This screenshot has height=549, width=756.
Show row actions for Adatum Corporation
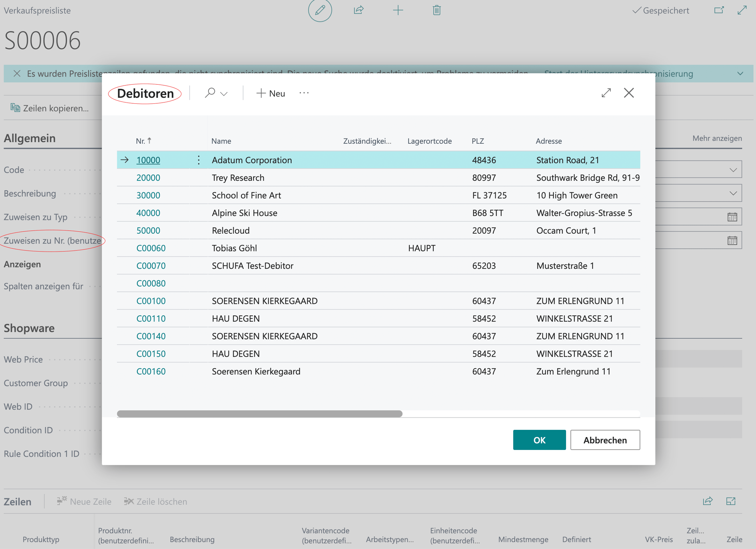click(199, 160)
